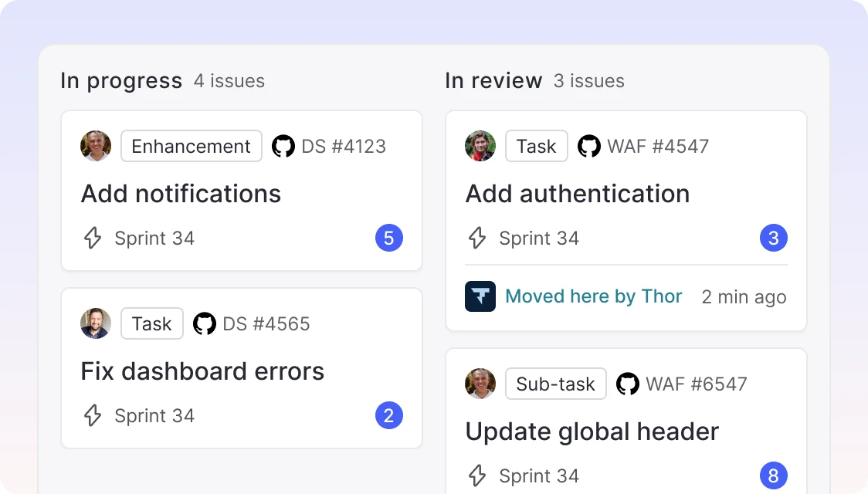This screenshot has height=494, width=868.
Task: Click the Task label on Fix dashboard errors card
Action: pos(152,323)
